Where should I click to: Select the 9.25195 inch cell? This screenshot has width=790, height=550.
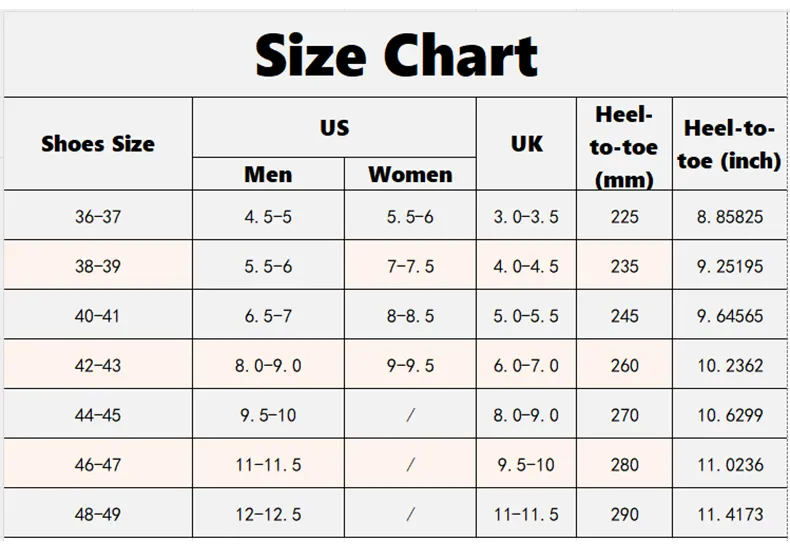point(729,266)
